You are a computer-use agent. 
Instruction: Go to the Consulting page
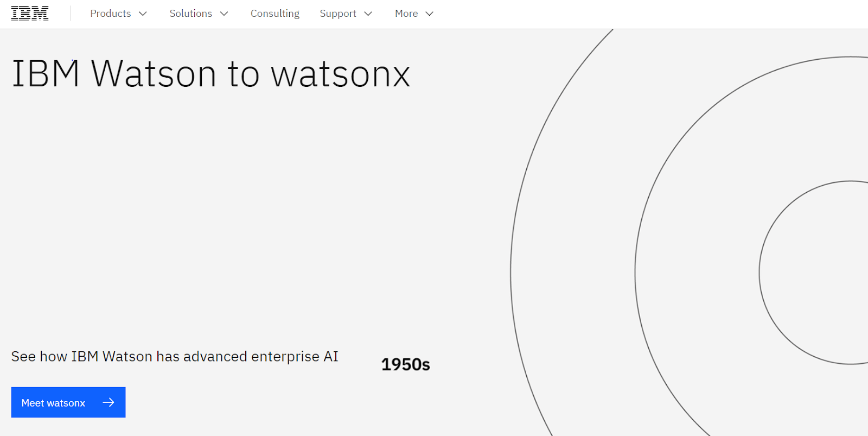(275, 14)
